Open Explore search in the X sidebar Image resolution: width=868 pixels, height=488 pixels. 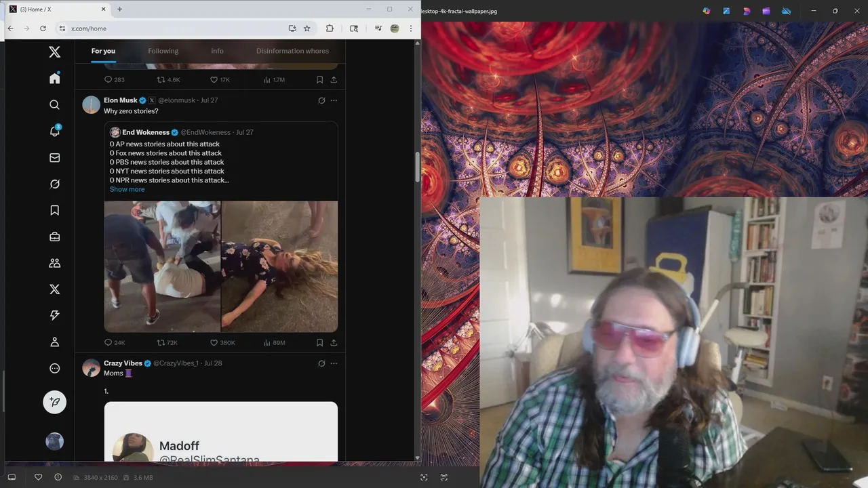click(x=55, y=105)
